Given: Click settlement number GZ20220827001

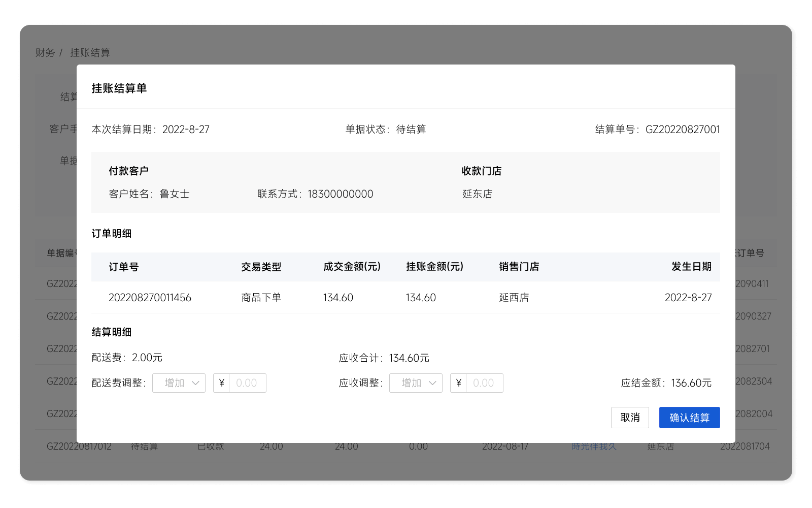Looking at the screenshot, I should [682, 130].
